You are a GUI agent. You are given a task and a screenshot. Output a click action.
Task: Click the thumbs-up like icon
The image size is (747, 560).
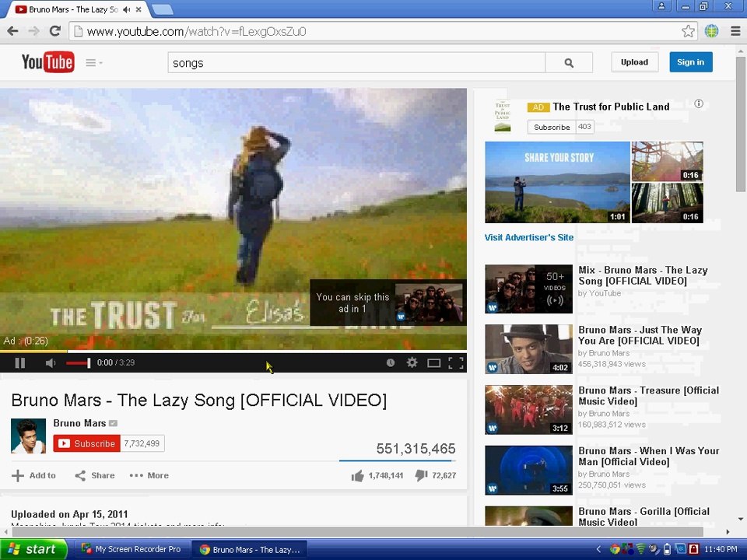[x=357, y=475]
